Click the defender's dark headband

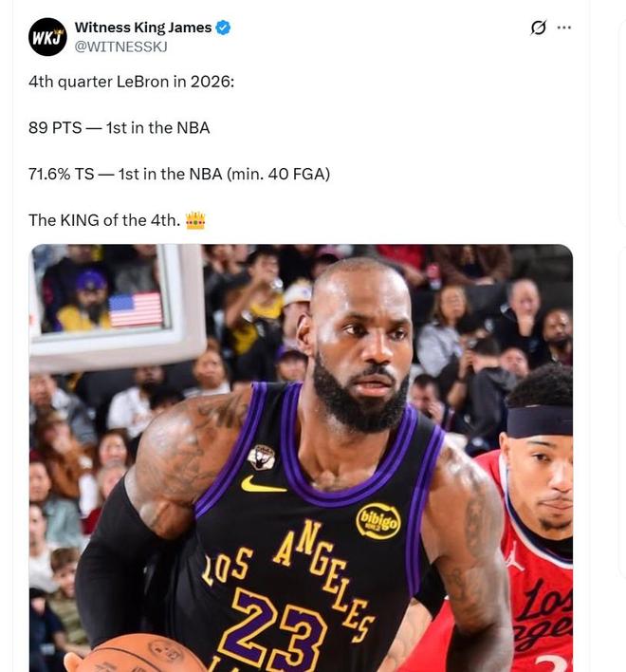point(540,420)
